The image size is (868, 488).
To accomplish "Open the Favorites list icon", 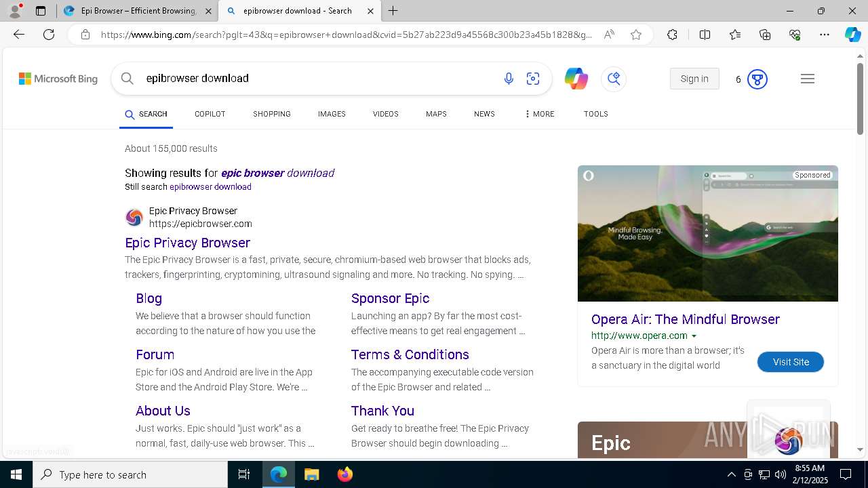I will 735,35.
